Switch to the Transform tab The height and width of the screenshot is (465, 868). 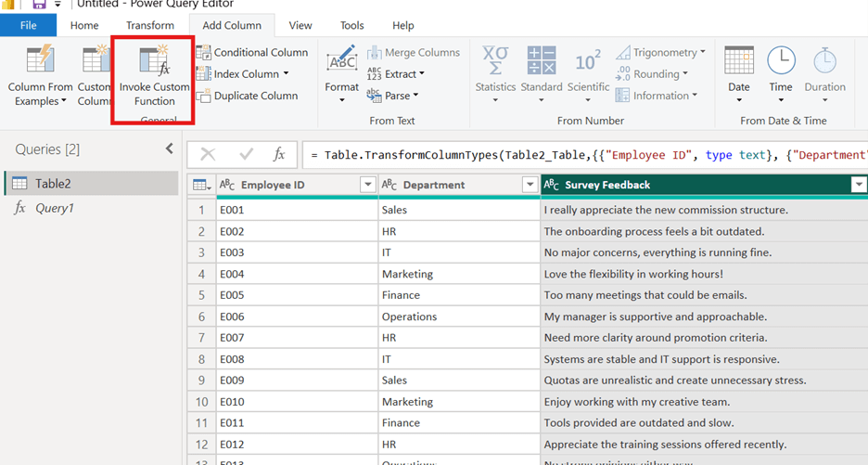pos(150,25)
